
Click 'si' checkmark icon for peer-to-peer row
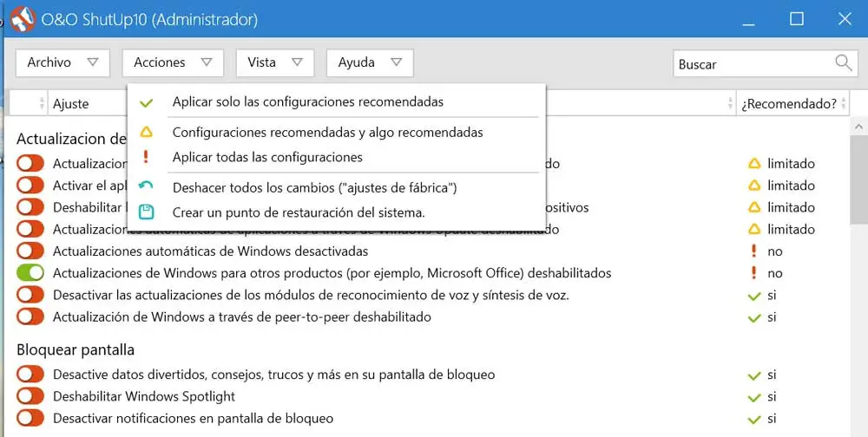[754, 318]
